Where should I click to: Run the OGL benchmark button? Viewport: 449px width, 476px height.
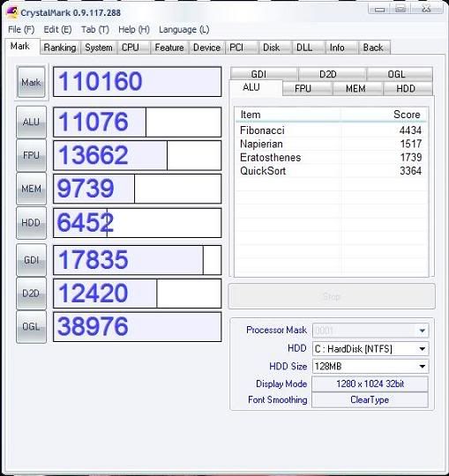coord(31,327)
